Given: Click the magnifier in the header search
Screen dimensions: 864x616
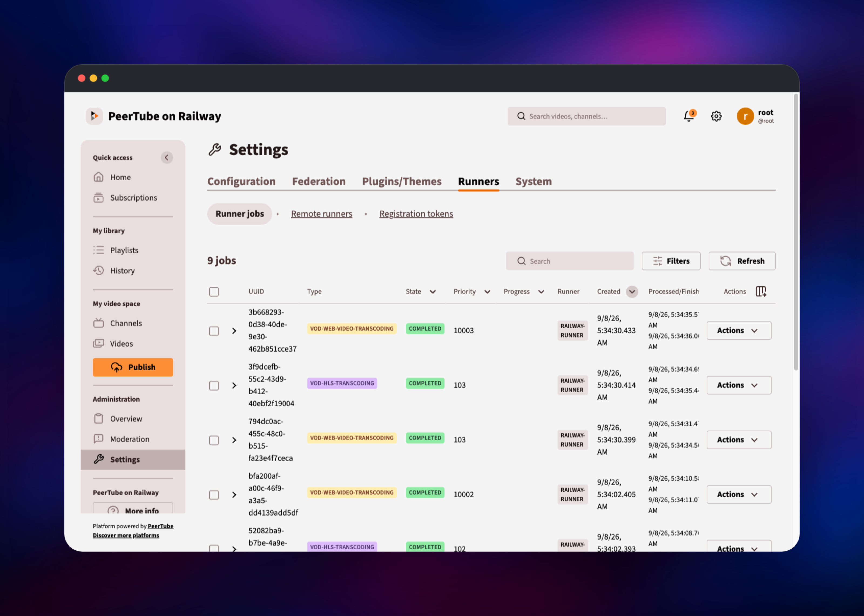Looking at the screenshot, I should coord(522,116).
